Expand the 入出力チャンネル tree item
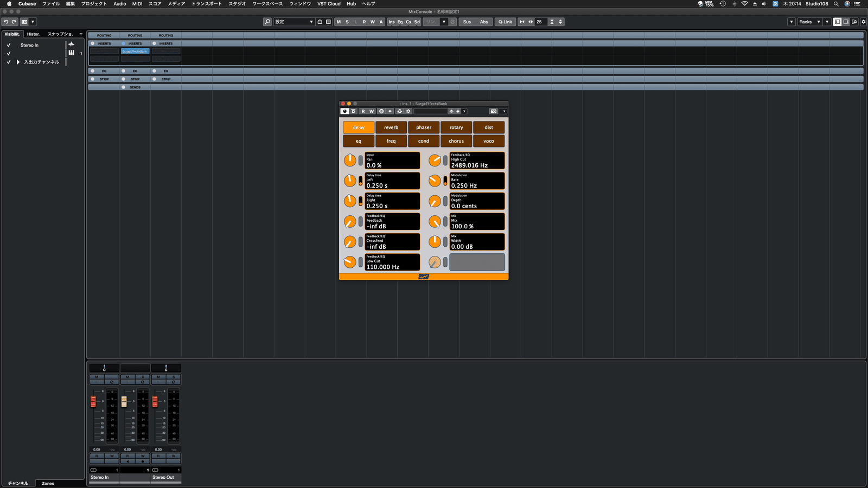The height and width of the screenshot is (488, 868). click(17, 62)
